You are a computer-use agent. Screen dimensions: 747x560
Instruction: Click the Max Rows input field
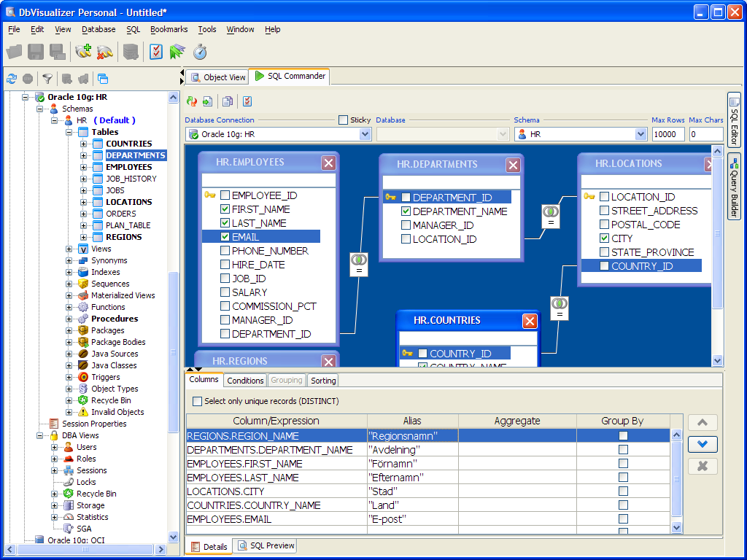667,134
